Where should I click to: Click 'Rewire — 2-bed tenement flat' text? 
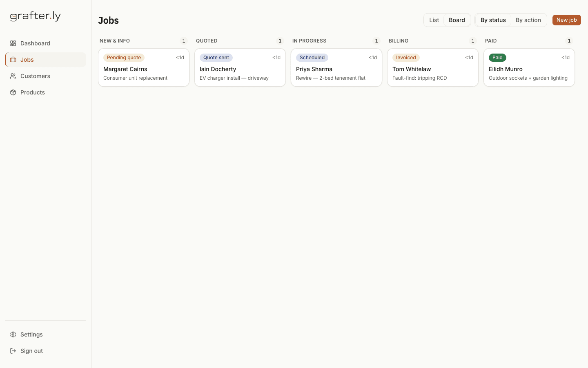pos(331,78)
